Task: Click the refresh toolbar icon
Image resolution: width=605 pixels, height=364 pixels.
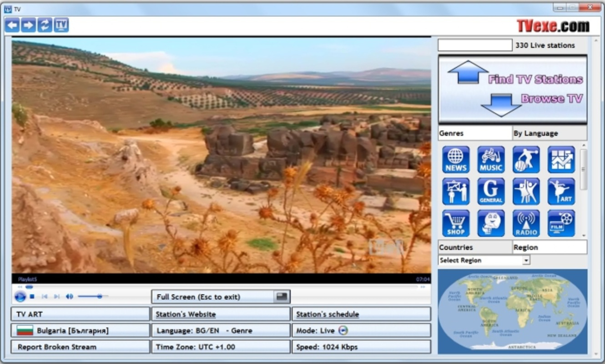Action: click(x=45, y=25)
